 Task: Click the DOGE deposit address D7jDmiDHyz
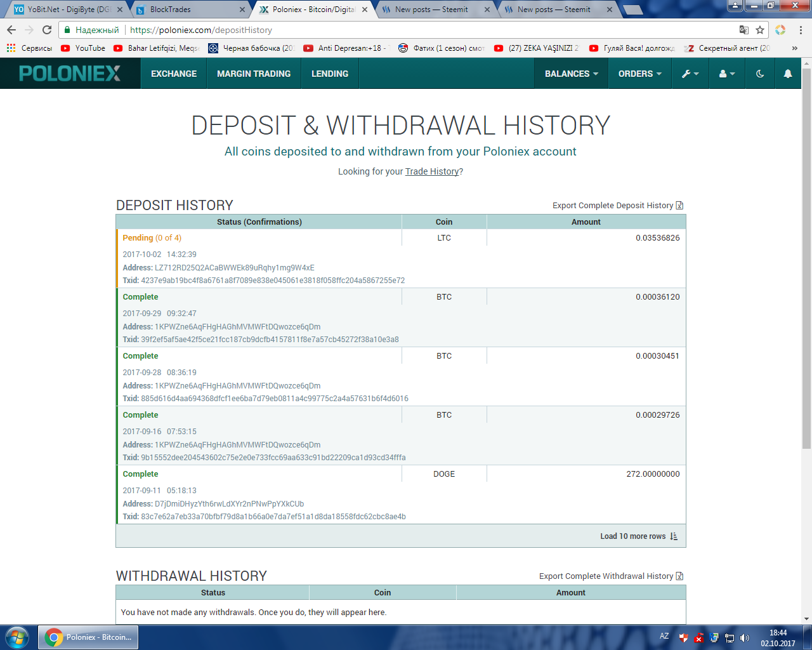[x=229, y=504]
